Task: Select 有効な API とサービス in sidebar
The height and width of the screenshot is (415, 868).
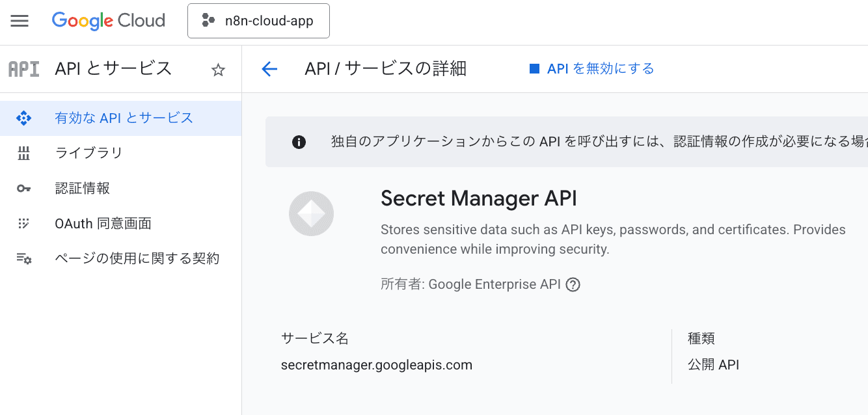Action: point(124,118)
